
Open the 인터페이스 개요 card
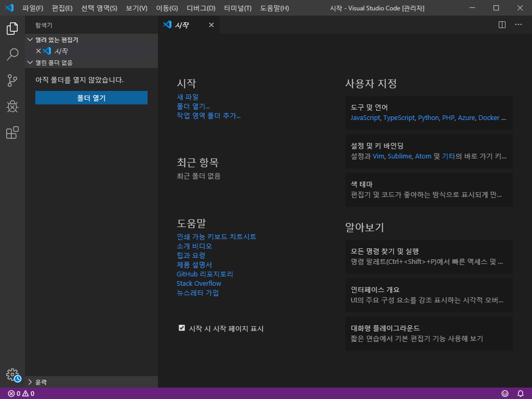click(x=429, y=295)
